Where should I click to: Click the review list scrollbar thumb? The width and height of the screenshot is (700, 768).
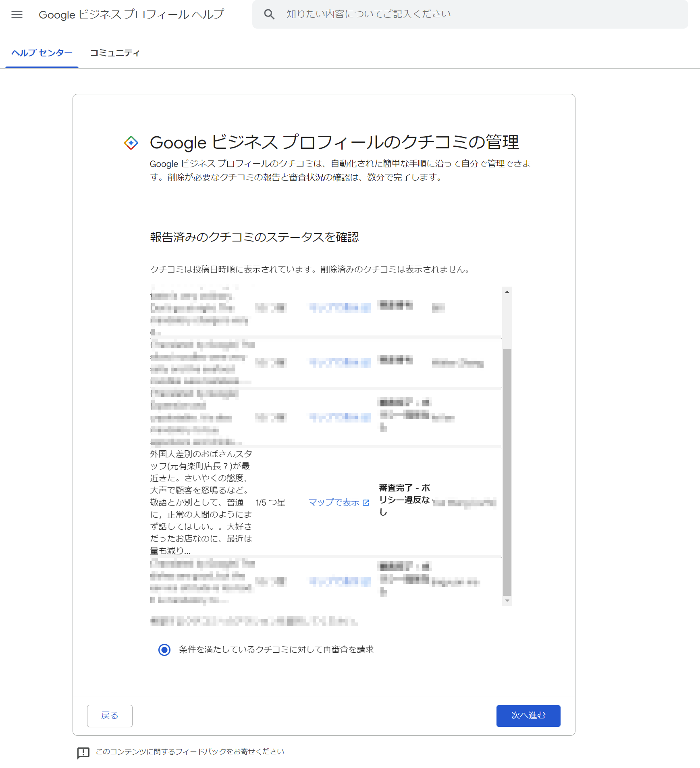(507, 472)
